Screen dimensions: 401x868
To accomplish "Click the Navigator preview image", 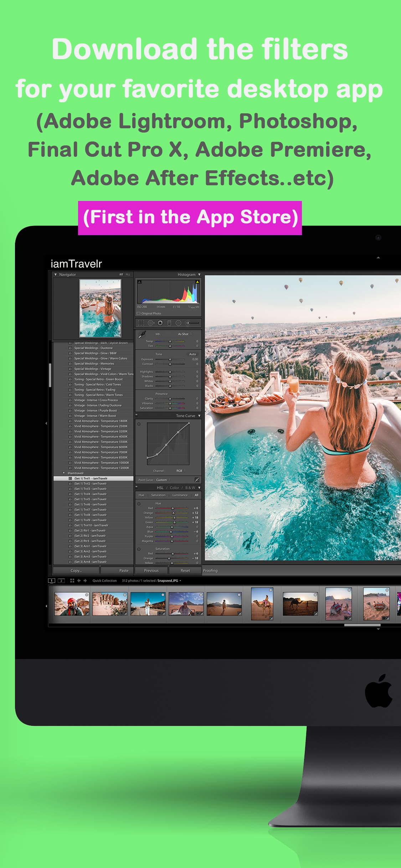I will 100,308.
